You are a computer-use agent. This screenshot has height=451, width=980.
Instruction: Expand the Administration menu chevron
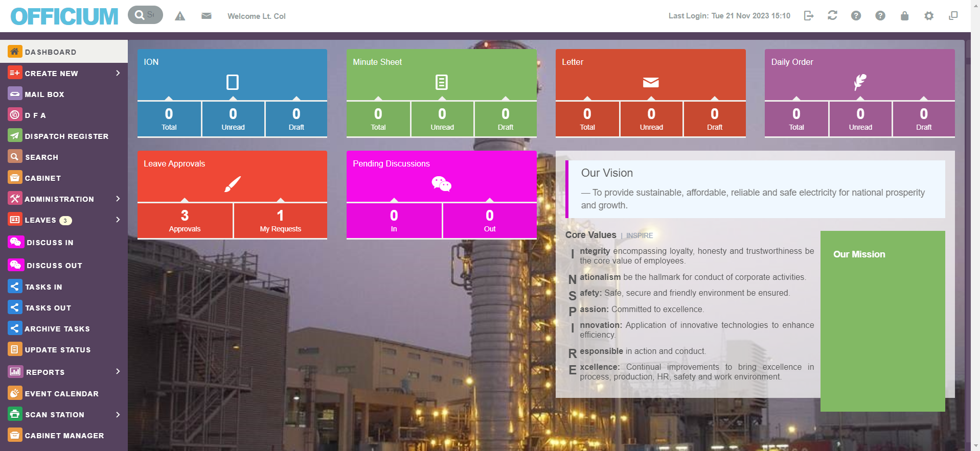tap(118, 199)
